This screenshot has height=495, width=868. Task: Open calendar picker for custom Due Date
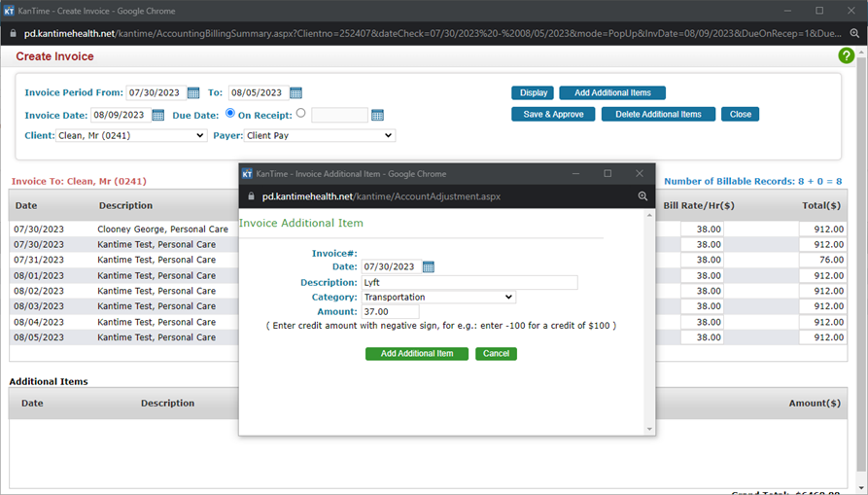(x=377, y=115)
